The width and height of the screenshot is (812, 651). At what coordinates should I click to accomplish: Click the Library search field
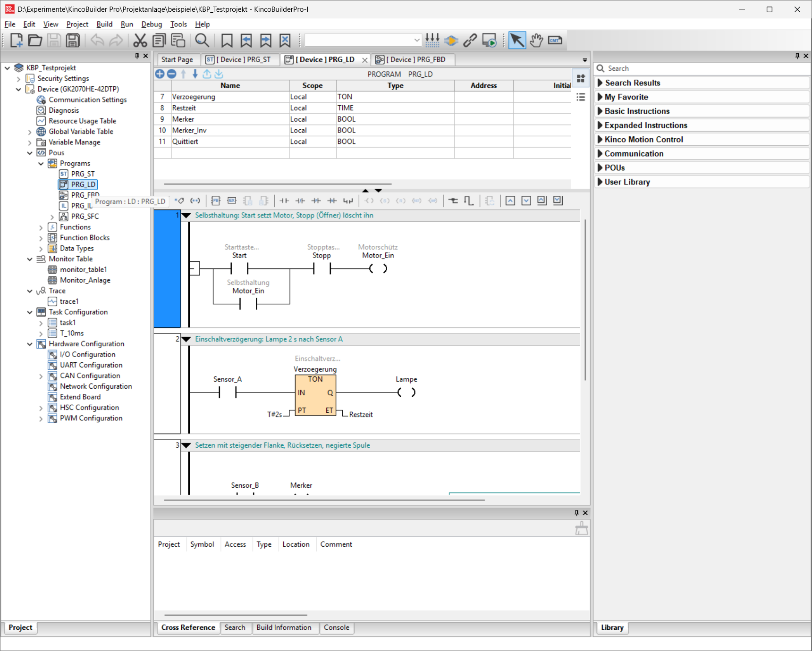tap(702, 68)
